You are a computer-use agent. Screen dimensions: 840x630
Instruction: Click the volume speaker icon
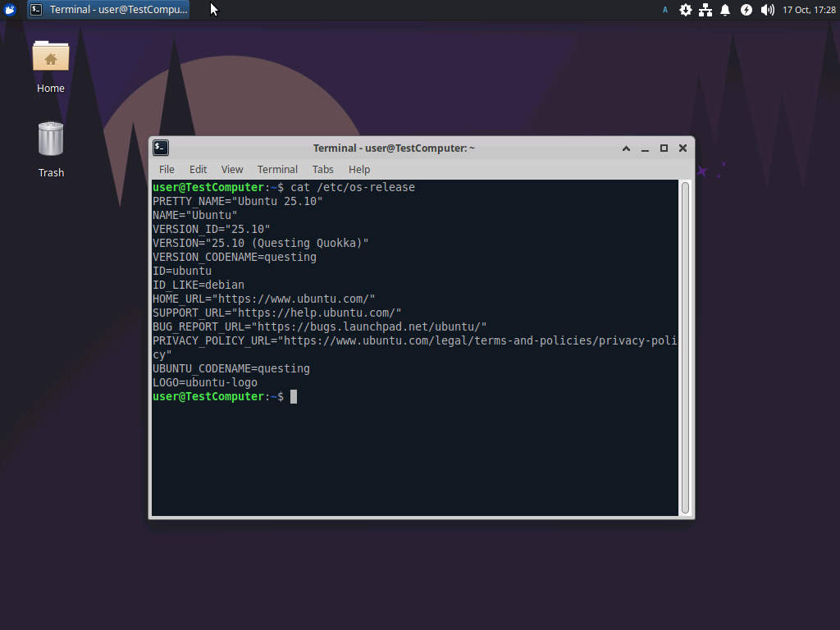(x=767, y=10)
